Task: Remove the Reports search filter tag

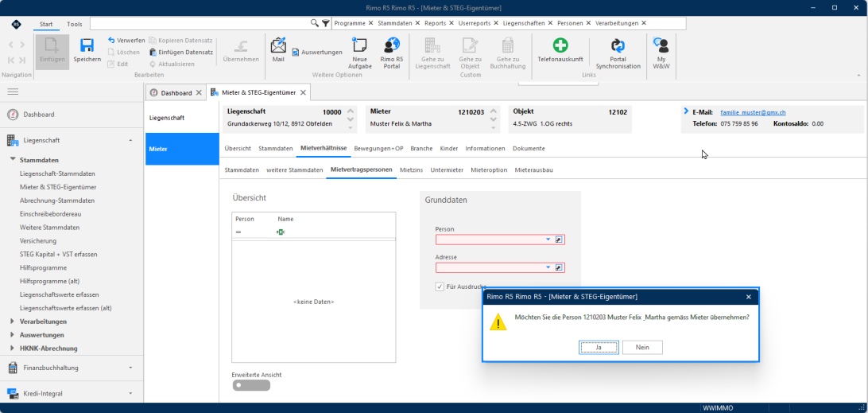Action: [x=451, y=23]
